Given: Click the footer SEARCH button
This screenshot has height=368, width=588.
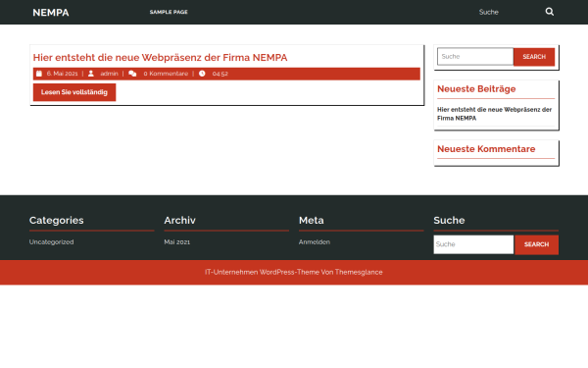Looking at the screenshot, I should (537, 244).
